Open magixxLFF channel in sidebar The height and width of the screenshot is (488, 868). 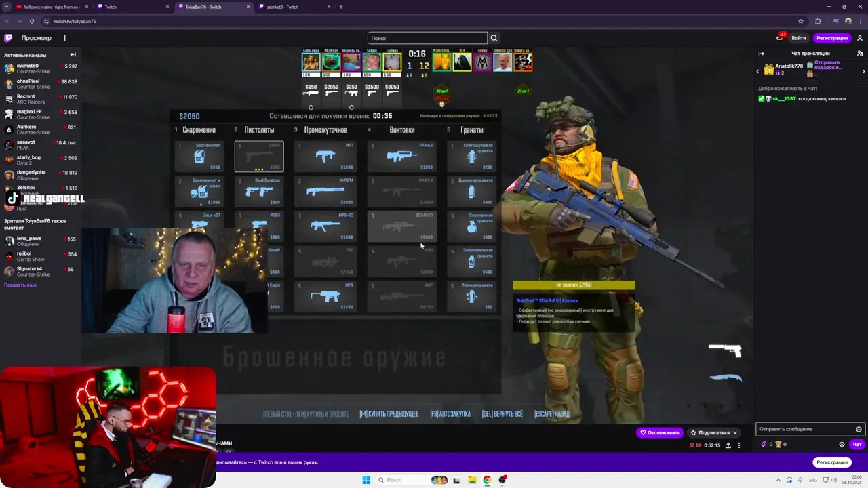41,115
